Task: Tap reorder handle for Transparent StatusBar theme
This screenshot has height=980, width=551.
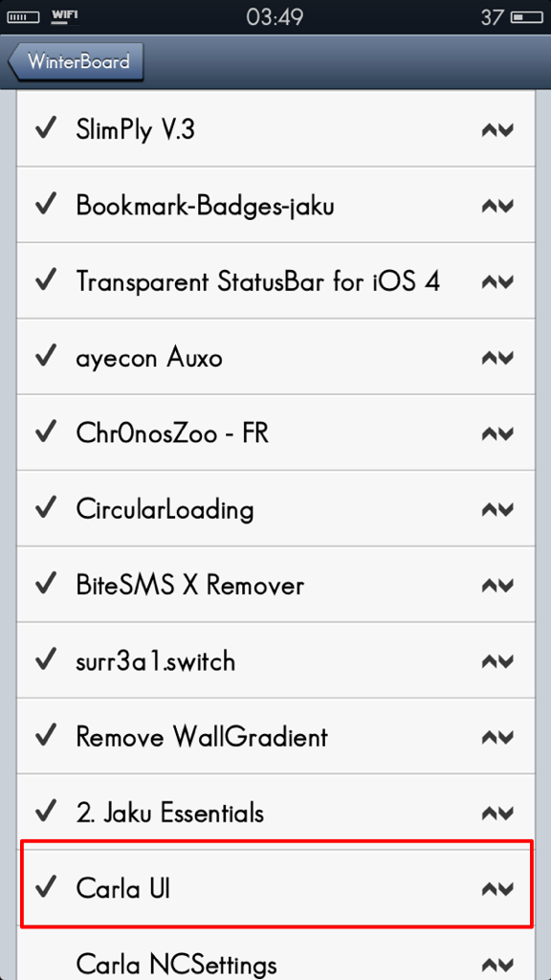Action: pyautogui.click(x=497, y=282)
